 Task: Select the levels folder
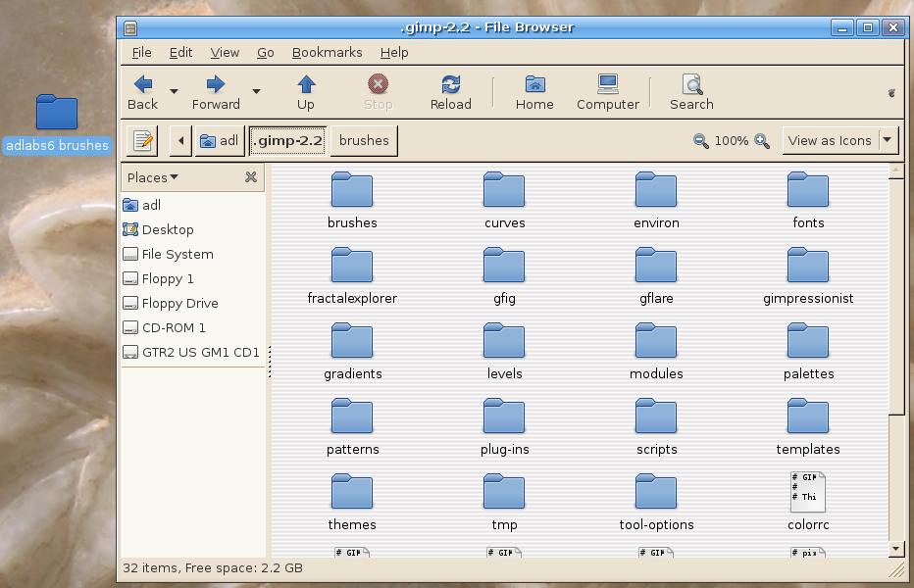click(504, 351)
